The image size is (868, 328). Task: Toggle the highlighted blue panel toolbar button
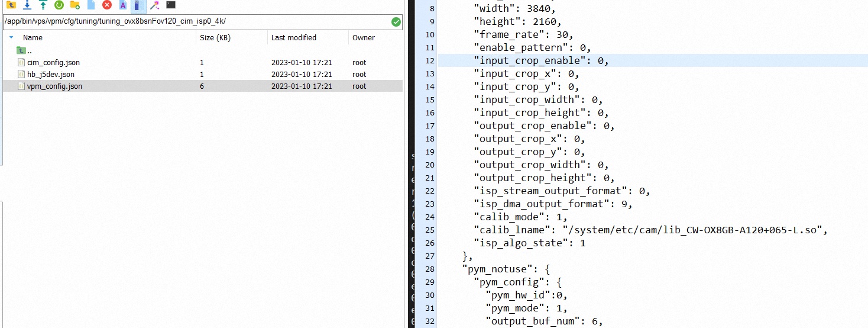point(138,6)
